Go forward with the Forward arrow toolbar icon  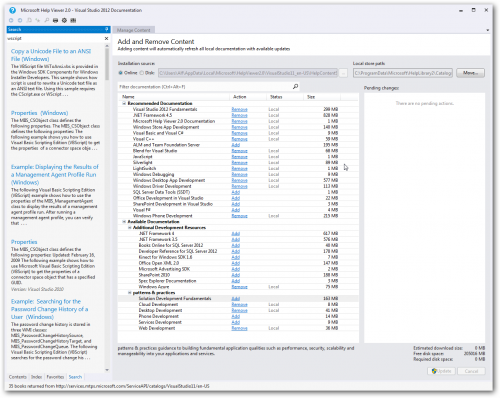[x=20, y=20]
